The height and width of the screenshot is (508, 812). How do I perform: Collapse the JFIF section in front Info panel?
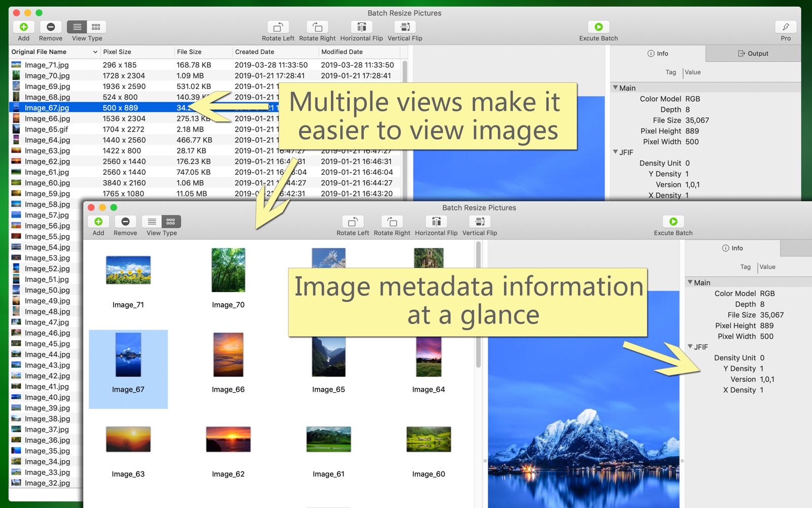(x=690, y=347)
